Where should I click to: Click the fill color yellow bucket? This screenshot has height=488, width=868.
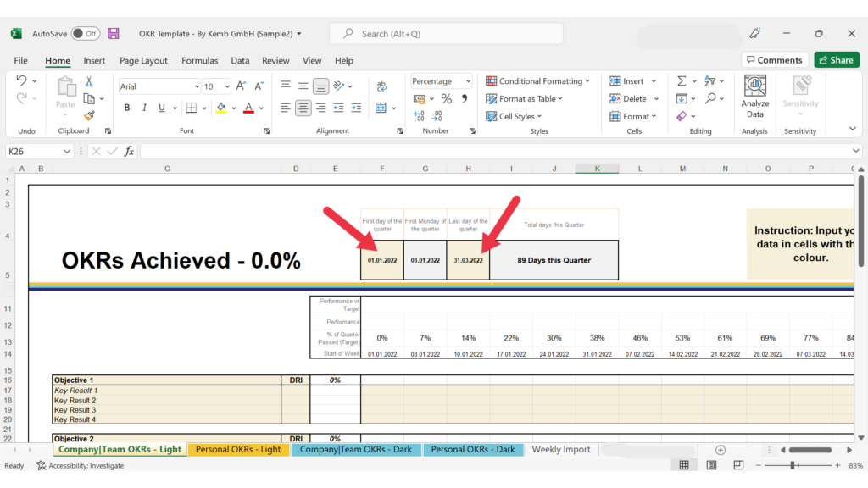221,108
